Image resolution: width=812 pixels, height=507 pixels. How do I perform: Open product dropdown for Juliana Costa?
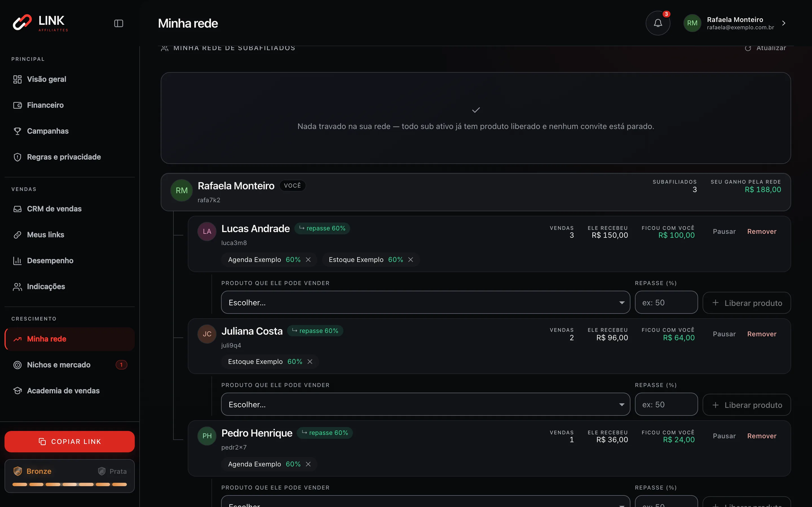pyautogui.click(x=425, y=404)
